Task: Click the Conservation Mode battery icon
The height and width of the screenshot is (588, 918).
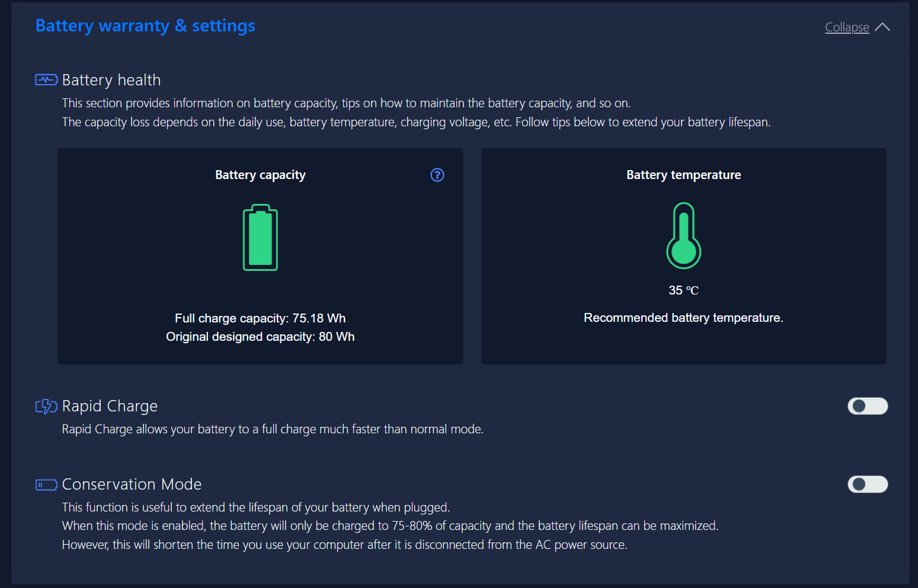Action: coord(46,485)
